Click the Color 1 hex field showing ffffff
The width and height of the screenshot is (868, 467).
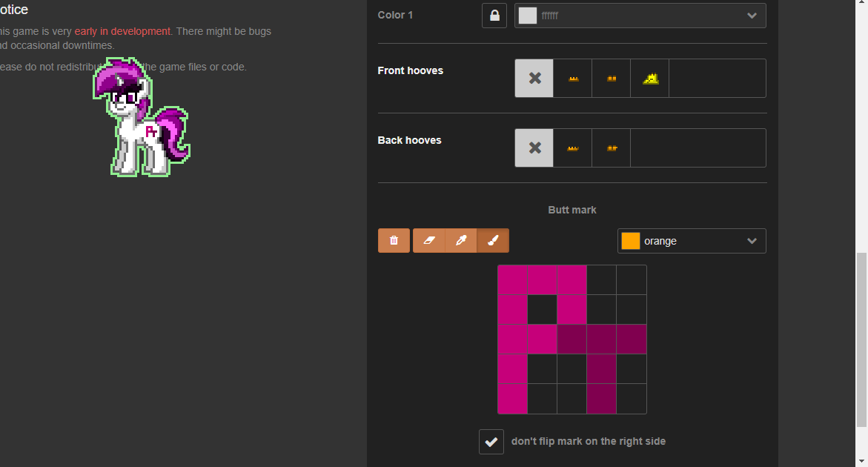coord(640,16)
